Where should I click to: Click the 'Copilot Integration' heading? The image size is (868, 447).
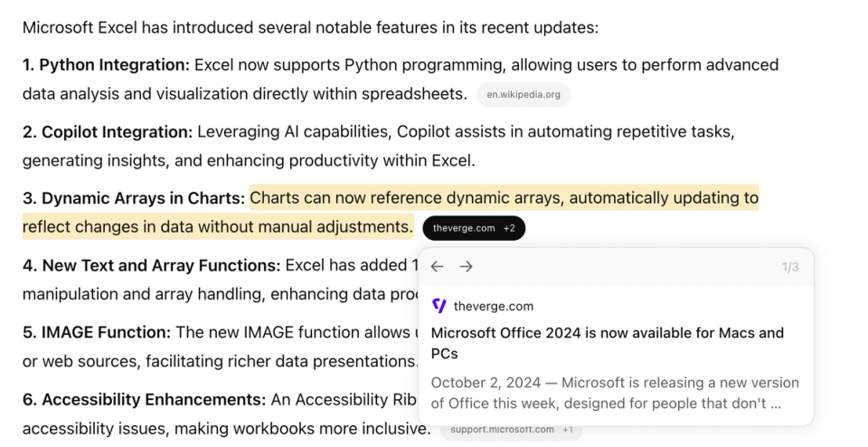(117, 132)
